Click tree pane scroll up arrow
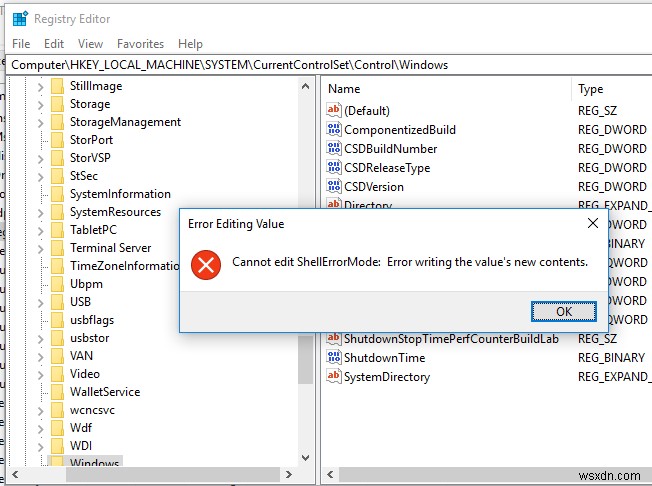The height and width of the screenshot is (486, 652). pos(306,86)
